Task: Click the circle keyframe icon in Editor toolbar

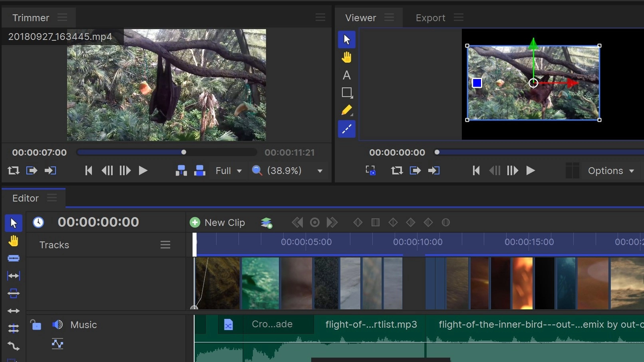Action: click(x=446, y=222)
